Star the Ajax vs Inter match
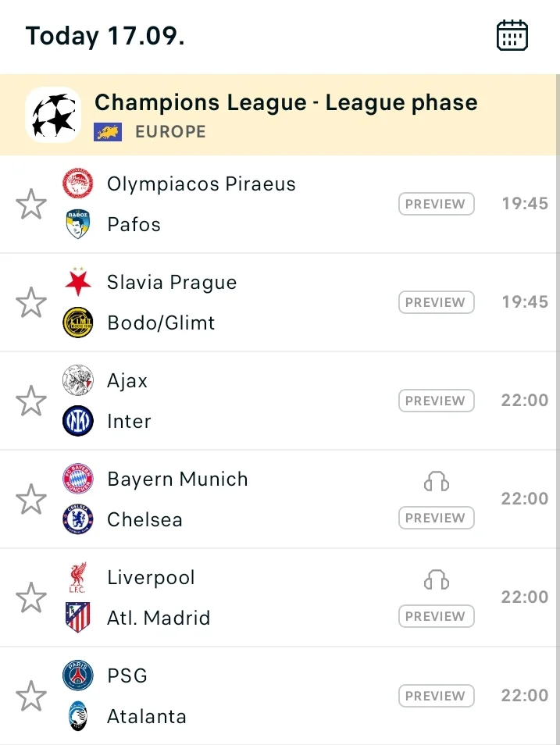This screenshot has width=560, height=745. point(31,401)
